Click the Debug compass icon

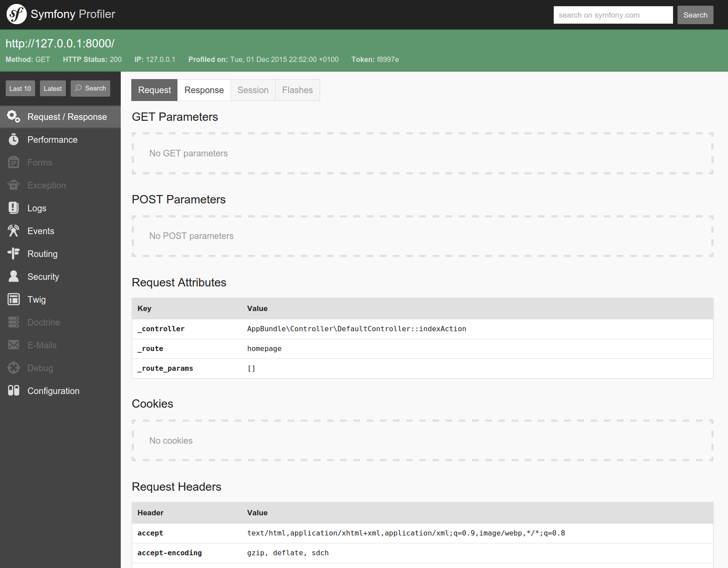tap(14, 368)
